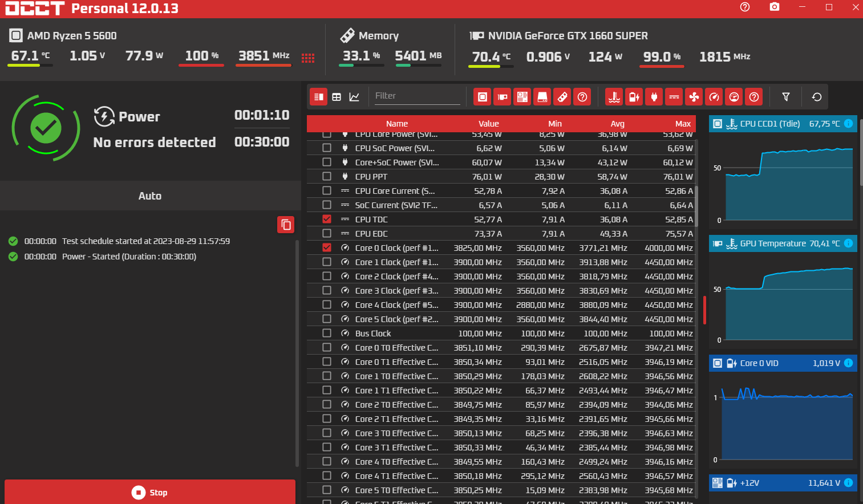
Task: Click the NVIDIA GeForce GTX 1660 SUPER header
Action: (568, 36)
